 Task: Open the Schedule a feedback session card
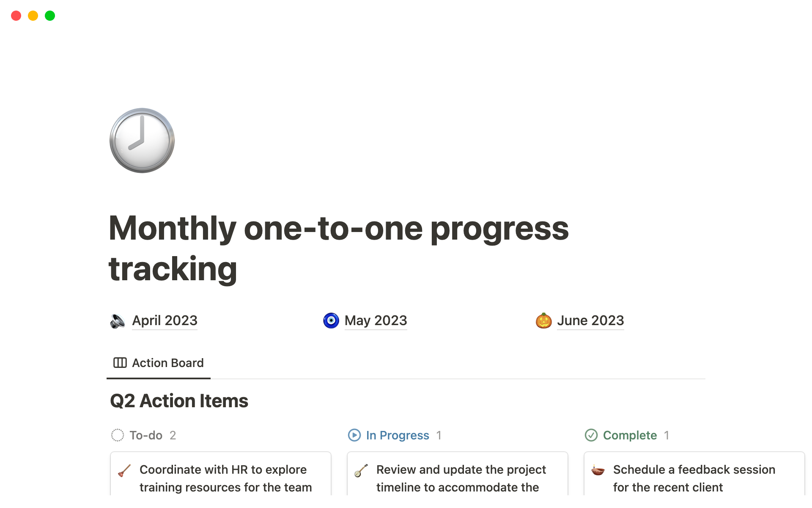pos(694,478)
